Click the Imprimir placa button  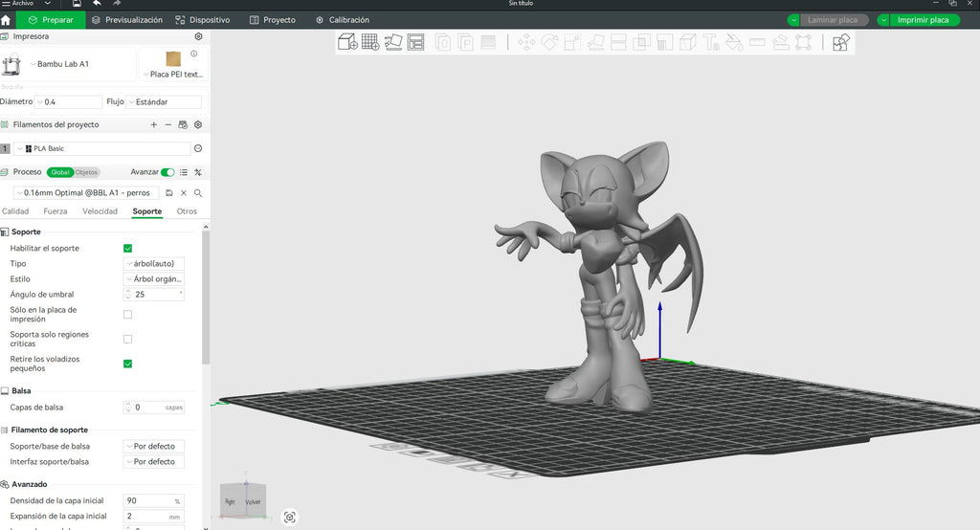[924, 20]
